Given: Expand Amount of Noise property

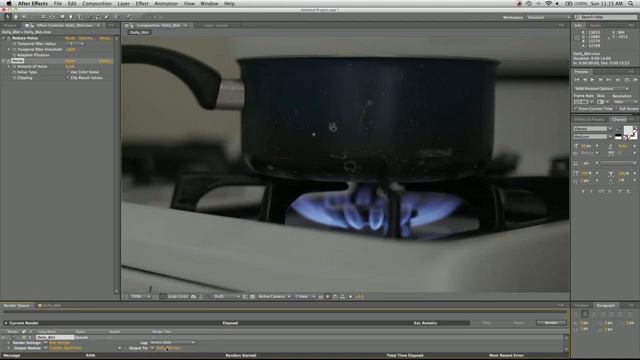Looking at the screenshot, I should tap(9, 67).
